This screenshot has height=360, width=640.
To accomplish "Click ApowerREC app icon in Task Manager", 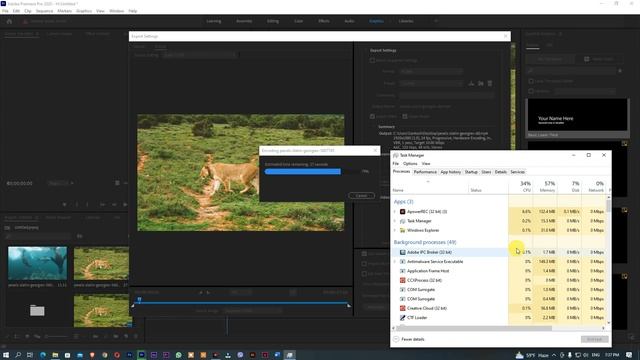I will point(402,211).
